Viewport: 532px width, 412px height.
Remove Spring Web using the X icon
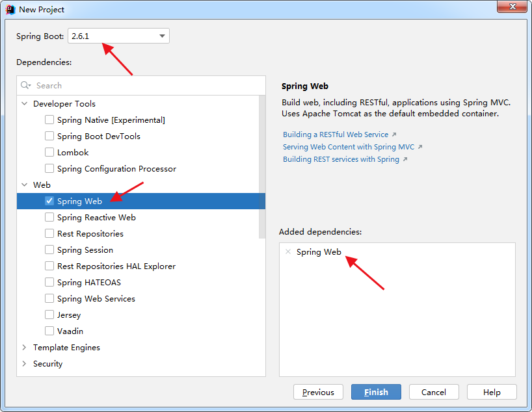[288, 251]
